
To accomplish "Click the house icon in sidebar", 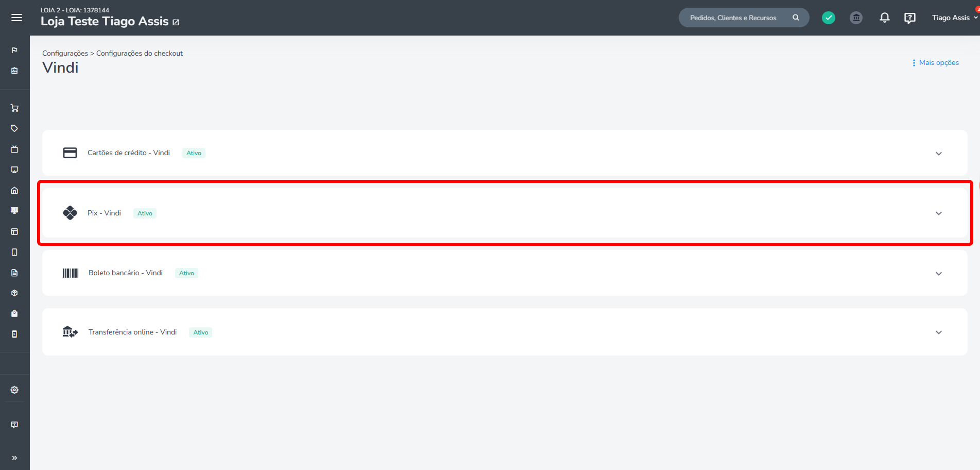I will point(14,190).
